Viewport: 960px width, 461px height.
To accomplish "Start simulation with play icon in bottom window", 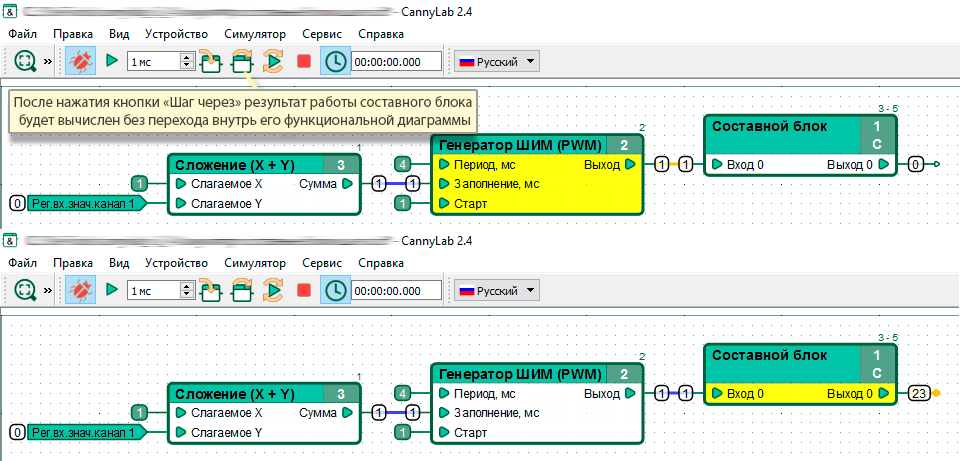I will [x=111, y=290].
